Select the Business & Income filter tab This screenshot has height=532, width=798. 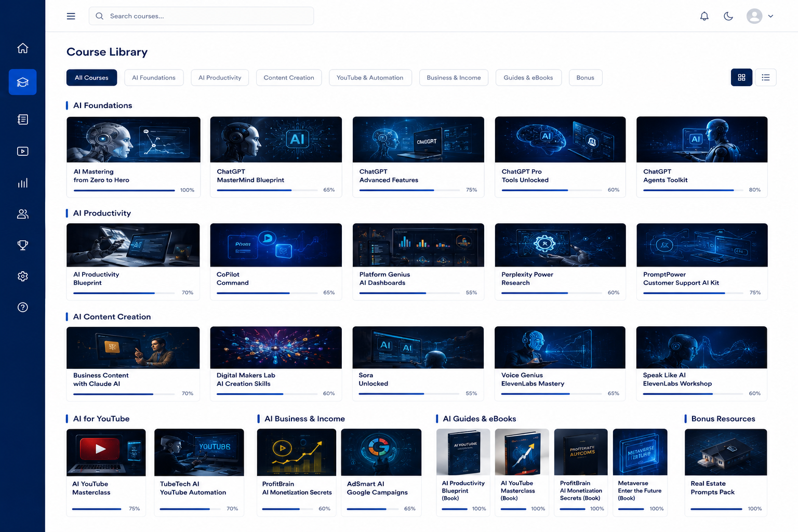coord(454,77)
